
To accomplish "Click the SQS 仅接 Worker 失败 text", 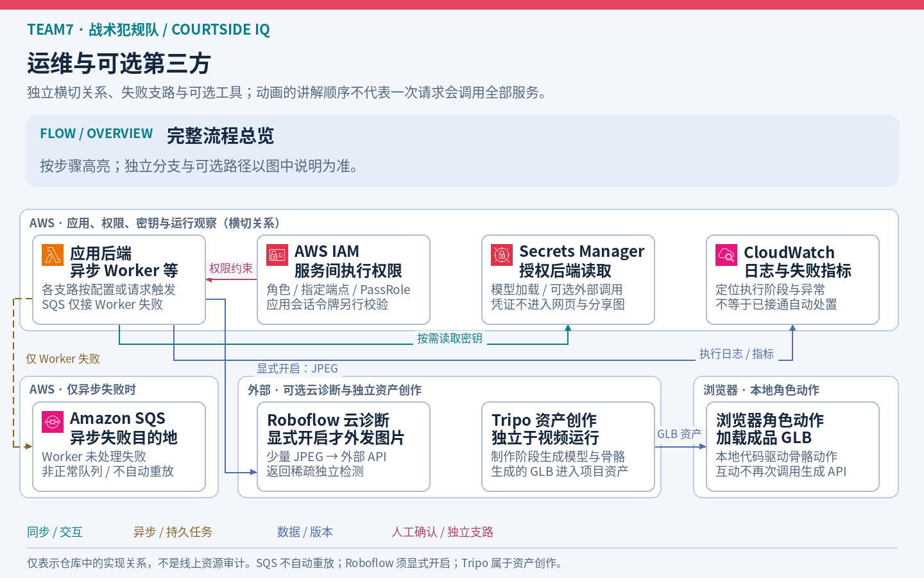I will click(x=102, y=304).
